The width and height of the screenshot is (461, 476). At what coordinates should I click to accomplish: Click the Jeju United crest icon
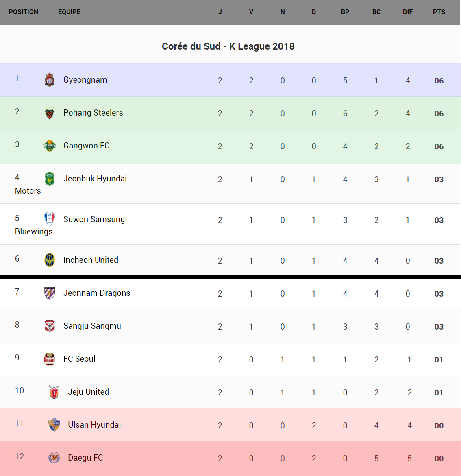[54, 392]
